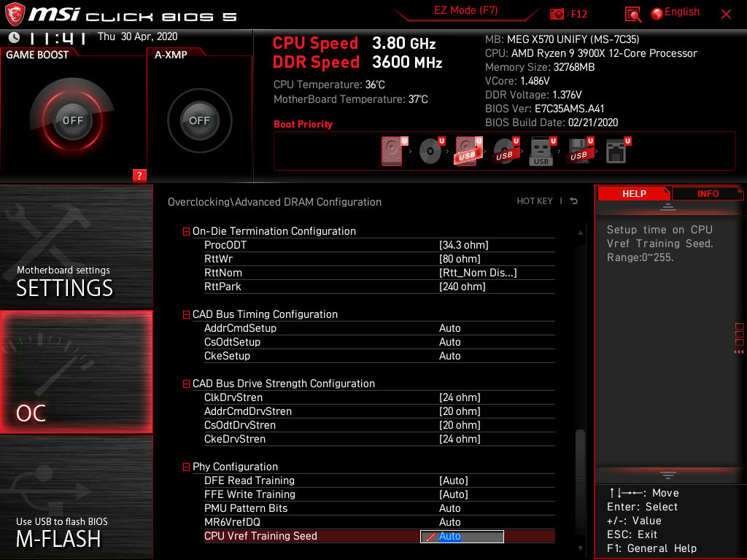This screenshot has height=560, width=747.
Task: Click the date Thu 30 Apr, 2020
Action: click(137, 36)
